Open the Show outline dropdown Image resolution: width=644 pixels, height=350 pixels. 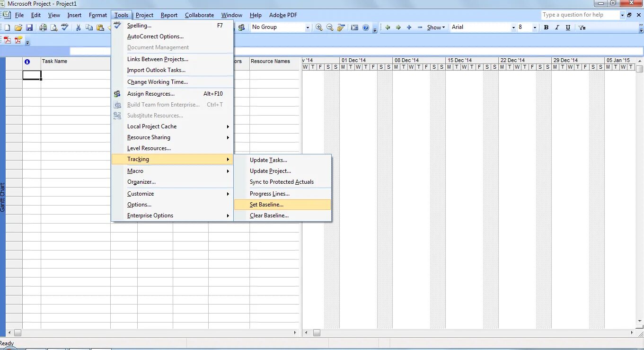[436, 27]
